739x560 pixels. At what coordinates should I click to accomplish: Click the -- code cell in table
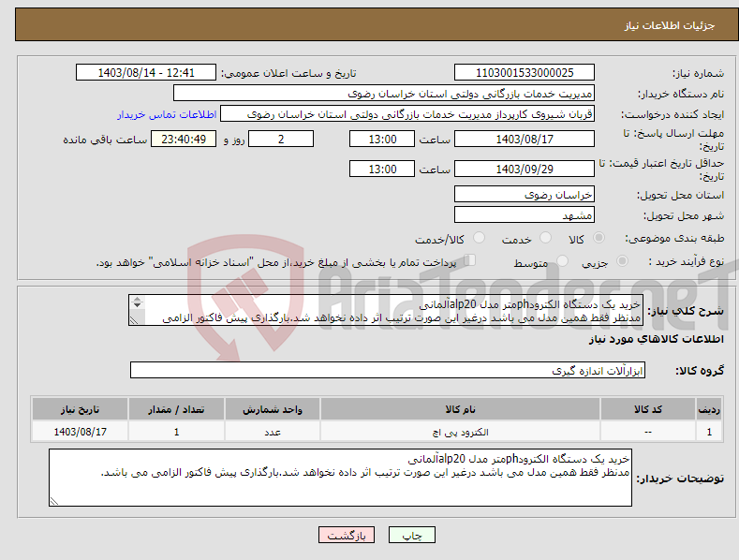(x=648, y=432)
